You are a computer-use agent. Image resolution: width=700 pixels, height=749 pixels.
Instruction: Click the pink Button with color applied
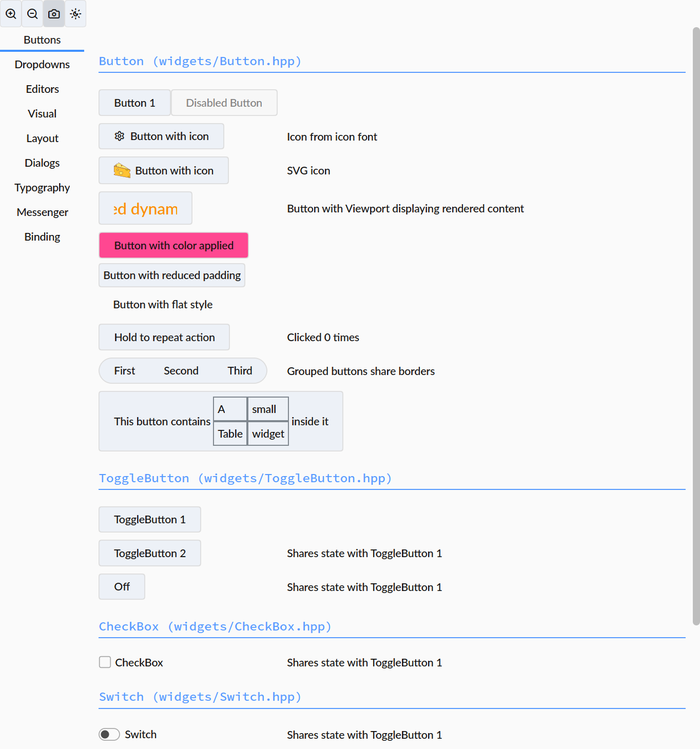pyautogui.click(x=173, y=245)
